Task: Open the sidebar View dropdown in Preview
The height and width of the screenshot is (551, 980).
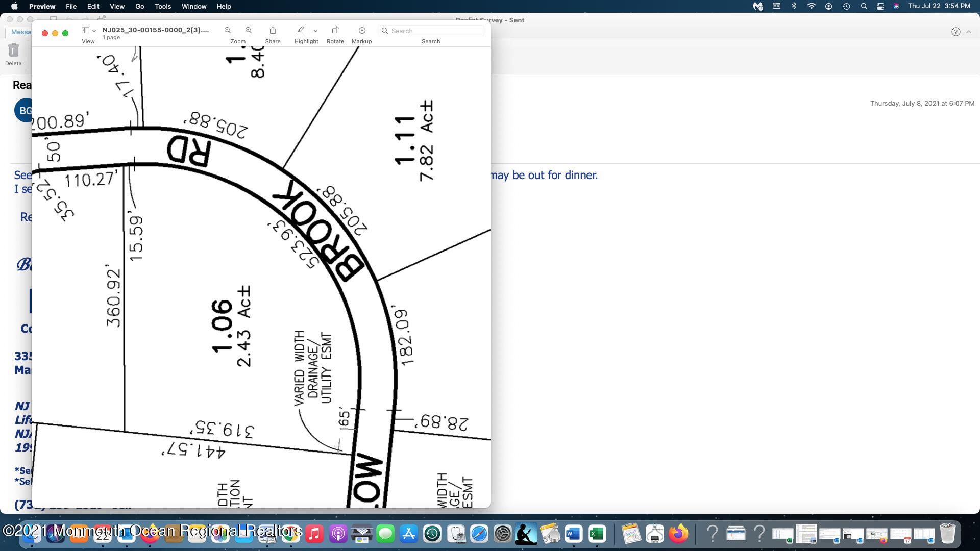Action: point(89,31)
